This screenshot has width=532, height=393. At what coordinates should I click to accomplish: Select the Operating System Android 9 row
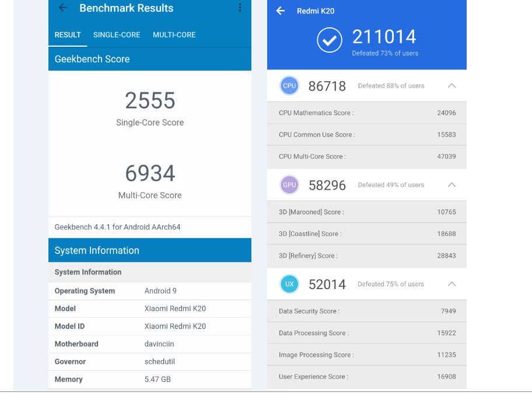click(x=150, y=291)
